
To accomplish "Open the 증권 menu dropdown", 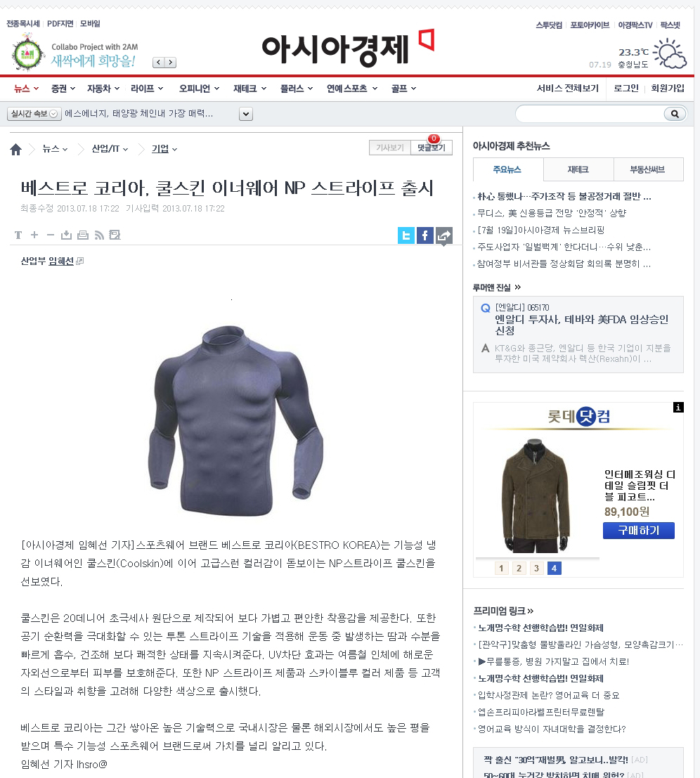I will (63, 89).
